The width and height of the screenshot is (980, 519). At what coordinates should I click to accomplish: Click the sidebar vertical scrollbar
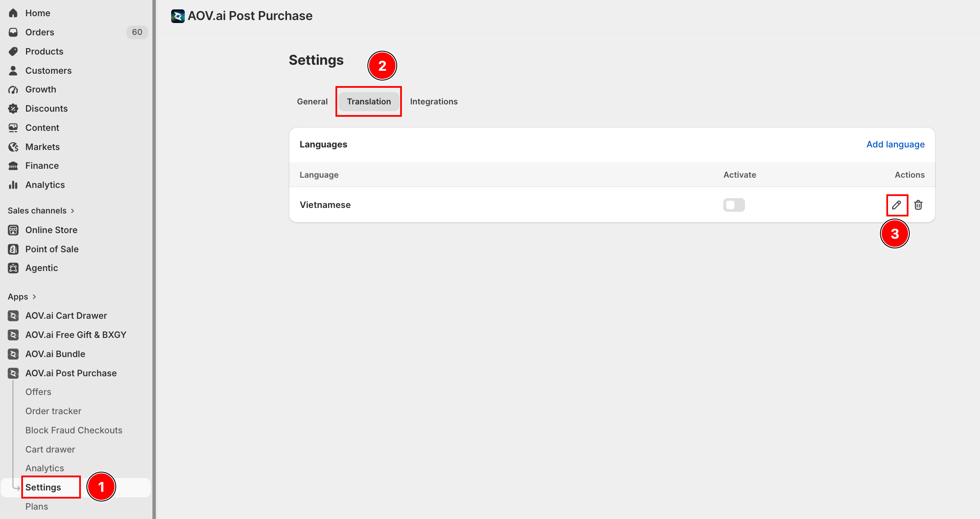coord(154,259)
